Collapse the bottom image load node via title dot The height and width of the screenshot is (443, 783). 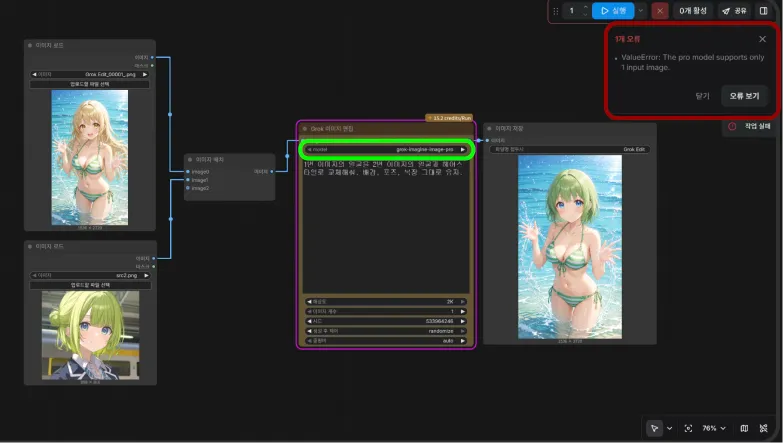[x=30, y=247]
